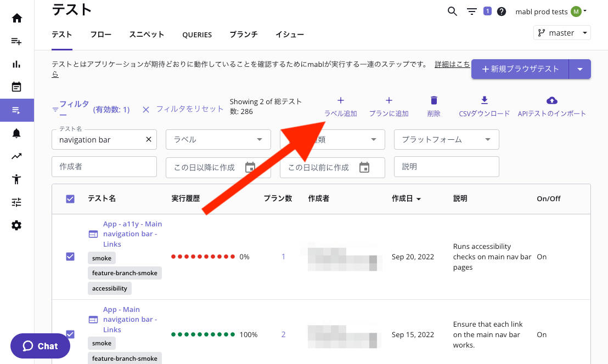The height and width of the screenshot is (364, 608).
Task: Open the configuration sliders sidebar icon
Action: [x=16, y=202]
